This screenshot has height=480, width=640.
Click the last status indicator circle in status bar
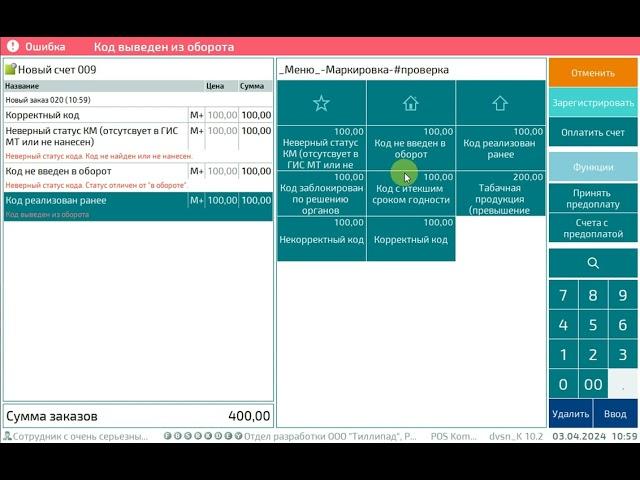coord(238,436)
